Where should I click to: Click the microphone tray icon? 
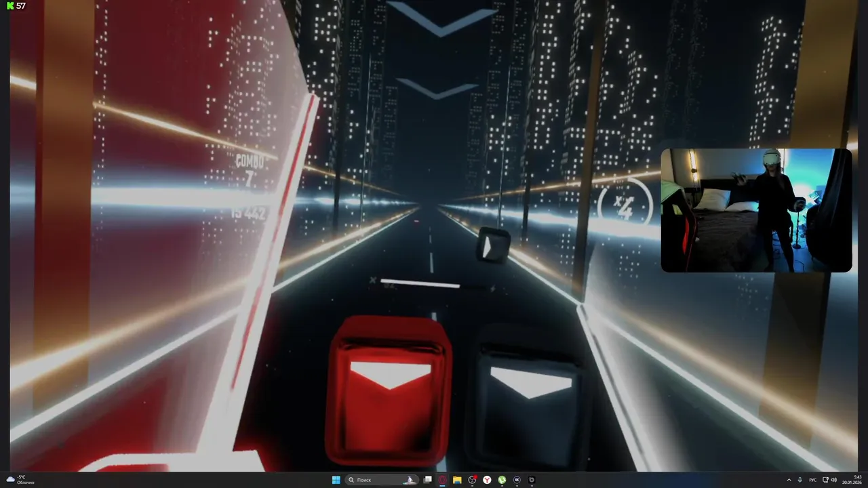[800, 480]
